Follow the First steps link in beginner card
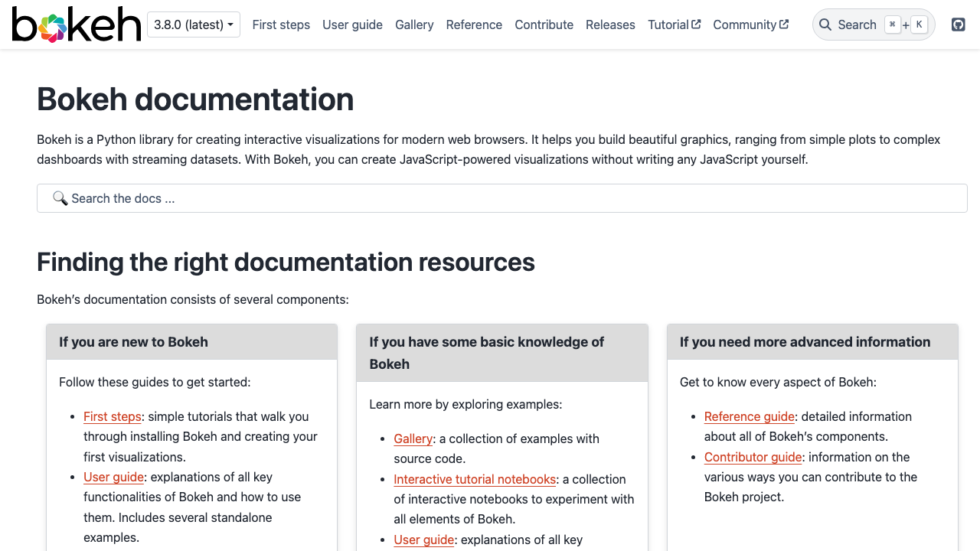The height and width of the screenshot is (551, 980). tap(113, 416)
